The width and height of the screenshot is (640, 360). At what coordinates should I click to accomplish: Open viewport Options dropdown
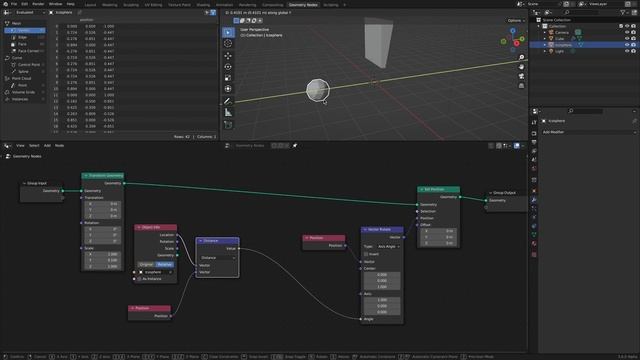(x=516, y=20)
